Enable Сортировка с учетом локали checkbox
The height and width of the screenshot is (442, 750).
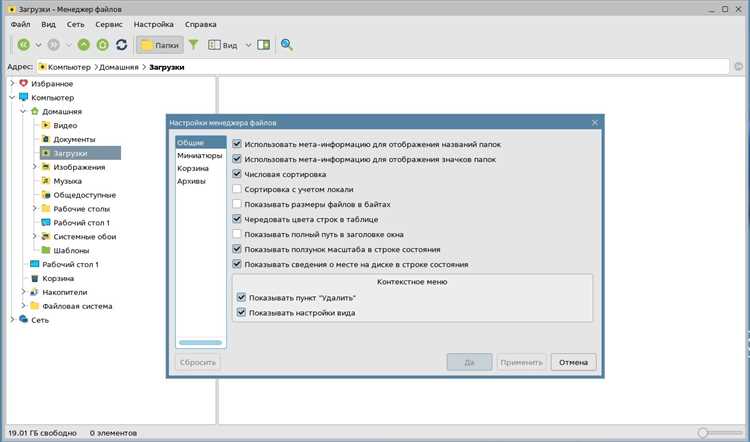[x=237, y=189]
